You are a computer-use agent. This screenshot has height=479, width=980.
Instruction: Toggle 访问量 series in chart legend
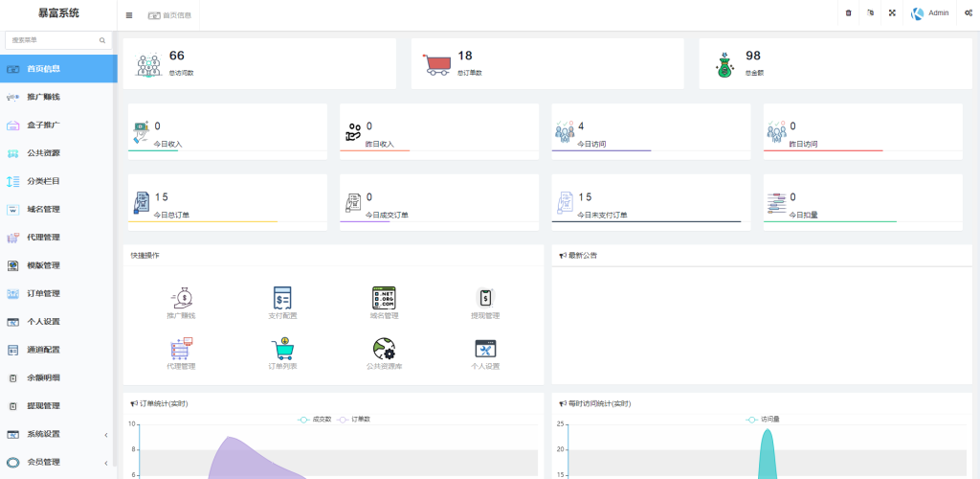point(763,420)
